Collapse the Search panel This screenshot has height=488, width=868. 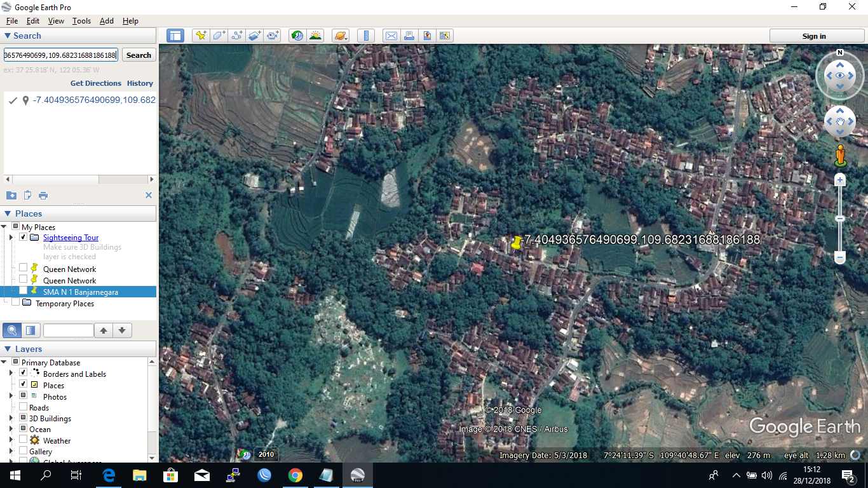8,36
